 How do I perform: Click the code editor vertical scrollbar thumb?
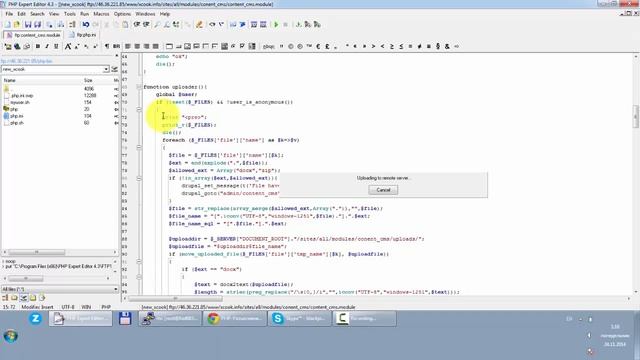tap(636, 116)
